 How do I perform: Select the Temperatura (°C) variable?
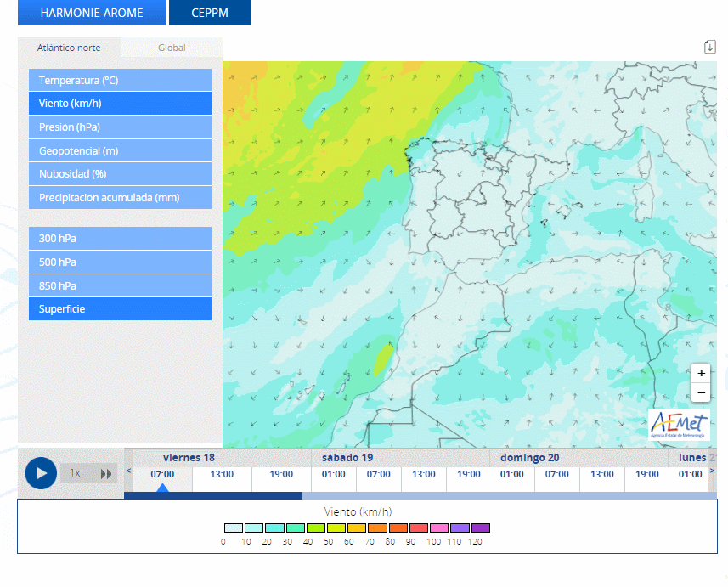(x=120, y=81)
